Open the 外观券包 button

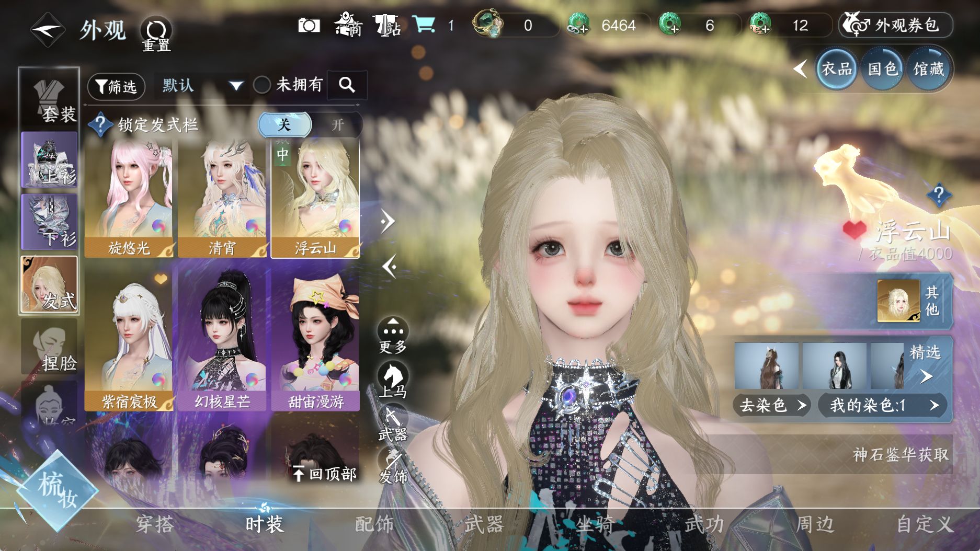[895, 25]
